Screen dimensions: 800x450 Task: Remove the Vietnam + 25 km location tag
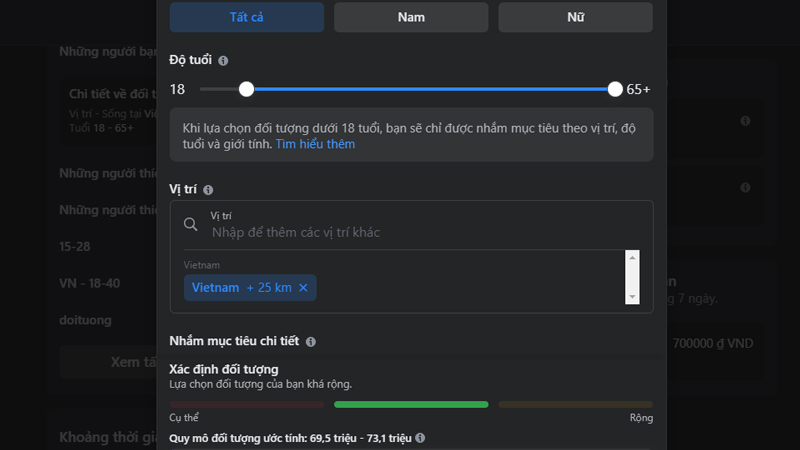pos(303,288)
